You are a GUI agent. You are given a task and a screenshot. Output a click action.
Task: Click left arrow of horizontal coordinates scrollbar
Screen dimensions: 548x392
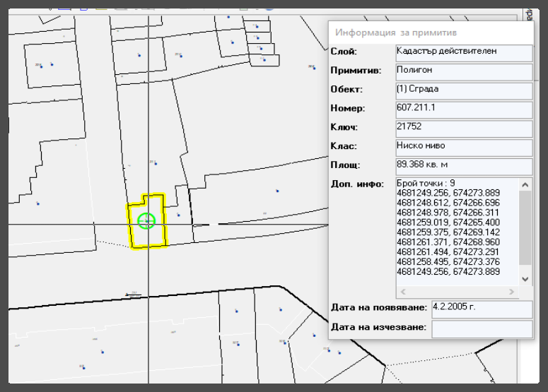point(402,291)
